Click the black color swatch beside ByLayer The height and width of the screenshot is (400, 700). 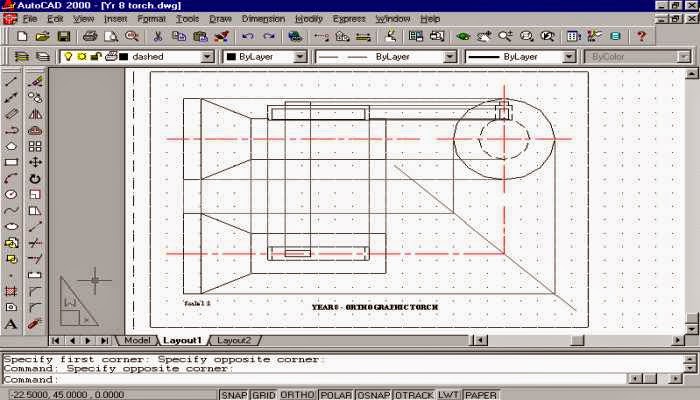(231, 57)
